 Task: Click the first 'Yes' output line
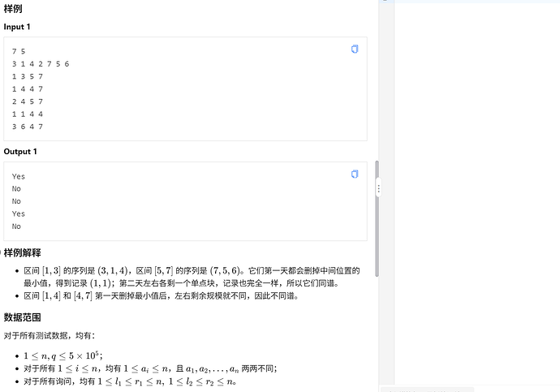point(18,176)
